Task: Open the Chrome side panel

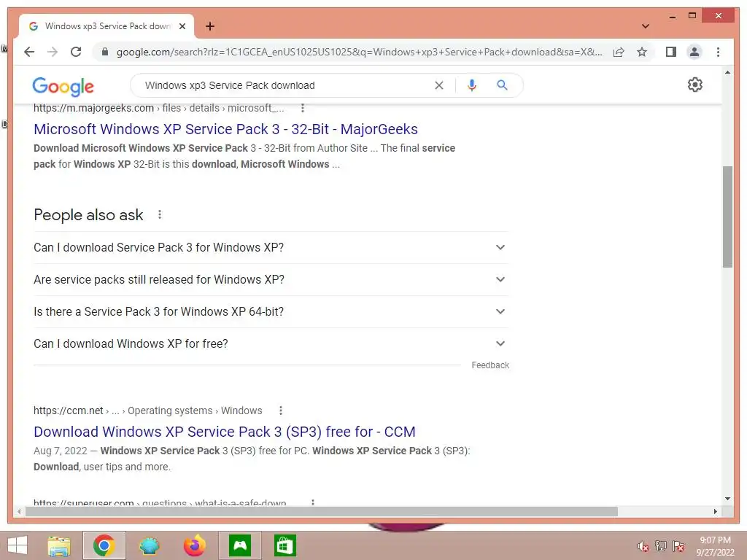Action: 671,52
